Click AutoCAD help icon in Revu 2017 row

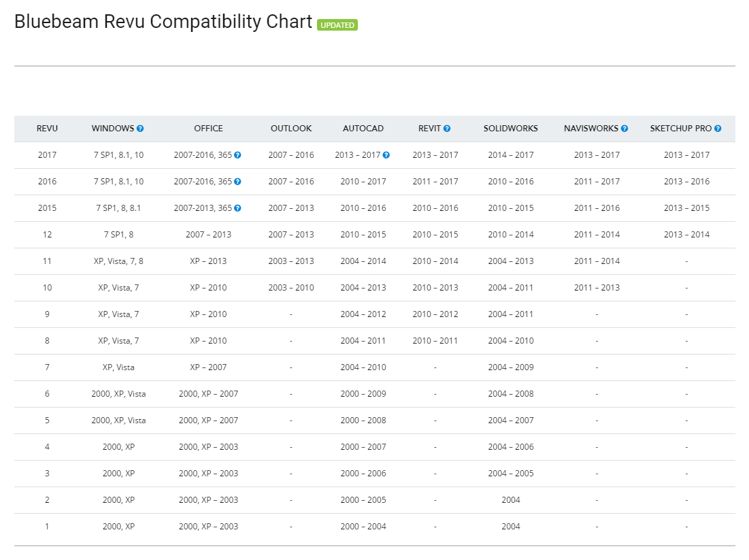point(386,155)
